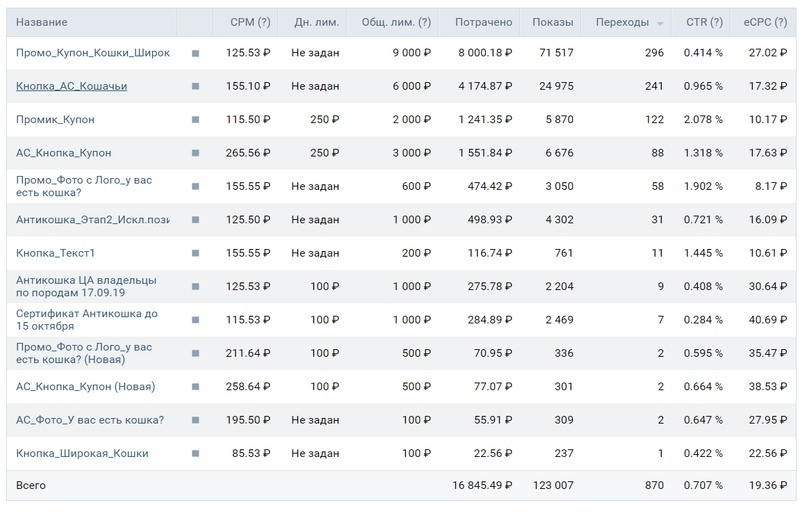807x514 pixels.
Task: Click the CPM (?) column header
Action: pos(250,22)
